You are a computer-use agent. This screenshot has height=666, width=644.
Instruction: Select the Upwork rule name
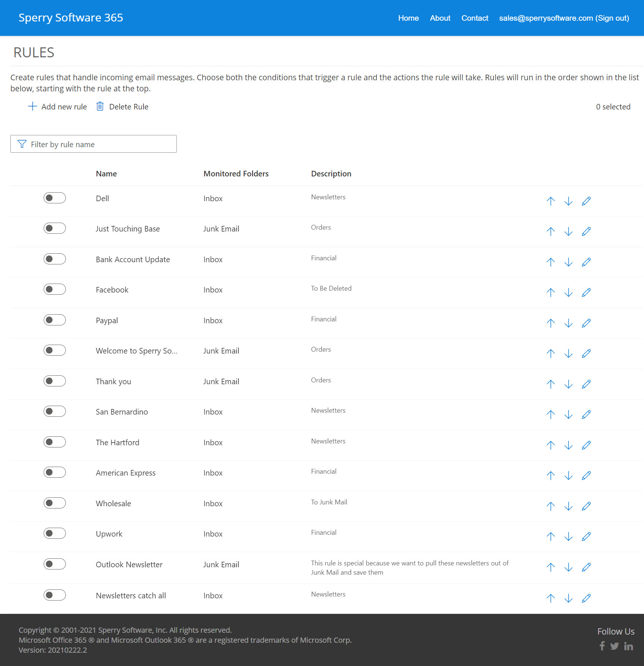109,534
